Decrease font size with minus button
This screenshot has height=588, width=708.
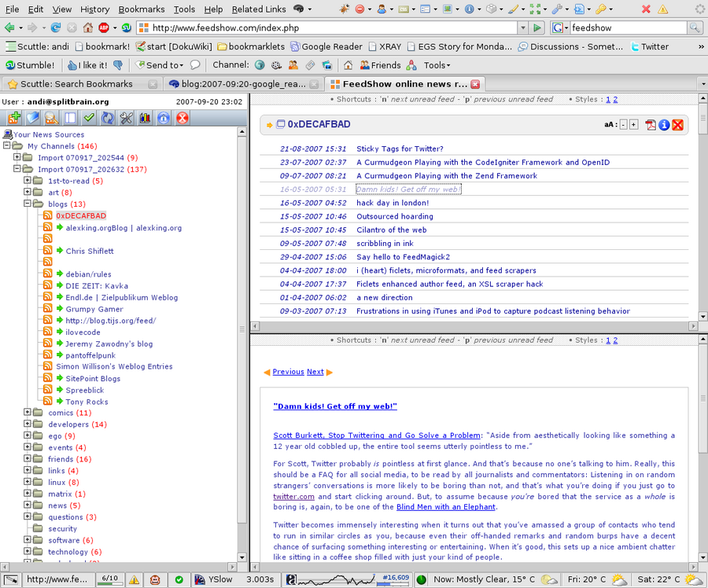tap(623, 125)
